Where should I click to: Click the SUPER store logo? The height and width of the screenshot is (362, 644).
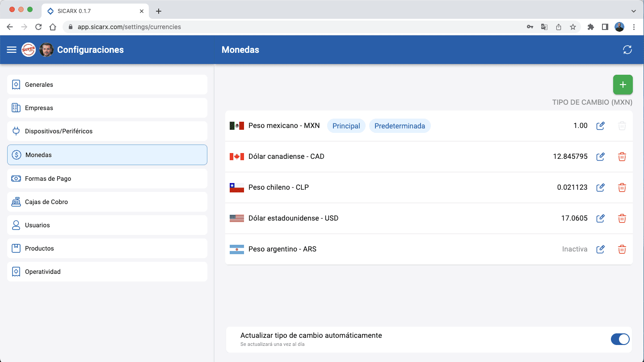point(29,50)
